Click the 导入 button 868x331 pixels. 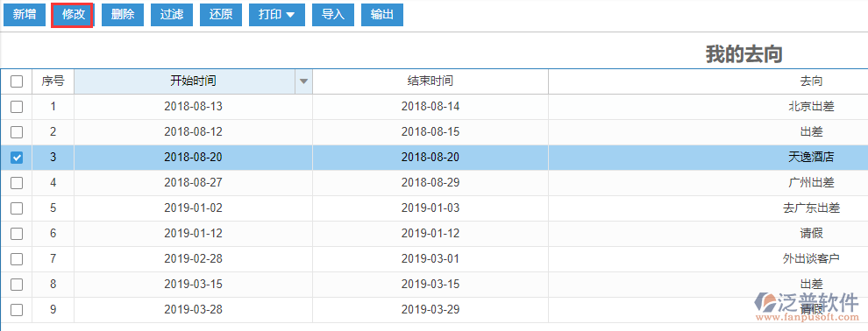tap(332, 15)
